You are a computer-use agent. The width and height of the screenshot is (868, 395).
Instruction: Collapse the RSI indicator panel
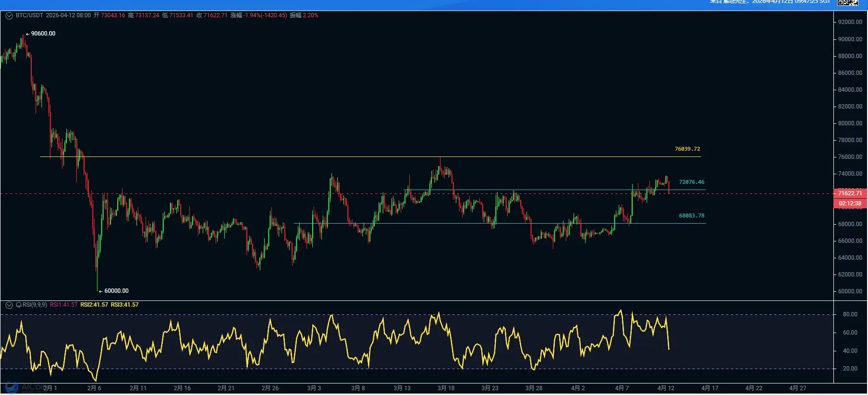tap(9, 305)
